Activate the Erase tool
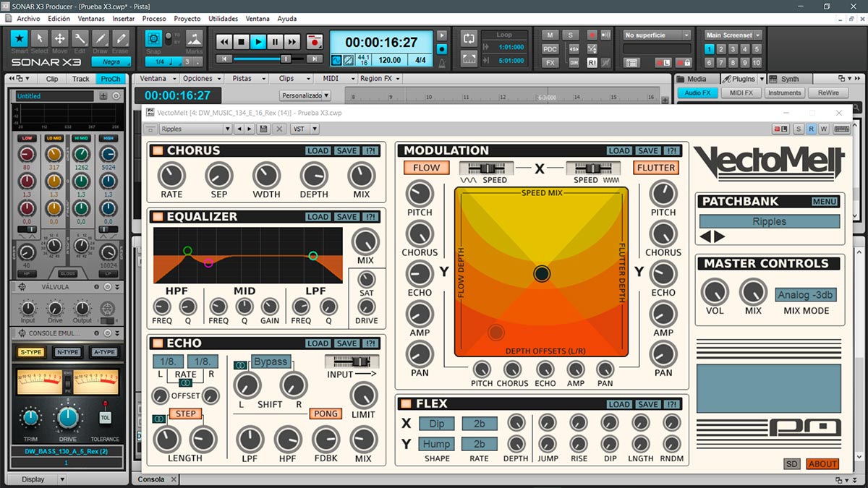Viewport: 868px width, 488px height. click(121, 38)
